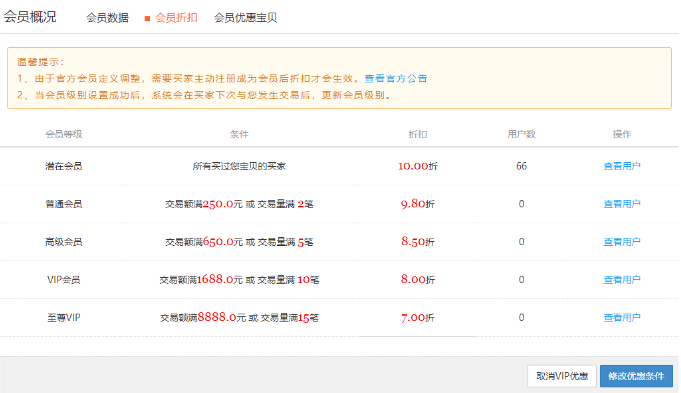This screenshot has height=393, width=681.
Task: Select the 会员折扣 tab
Action: (x=176, y=18)
